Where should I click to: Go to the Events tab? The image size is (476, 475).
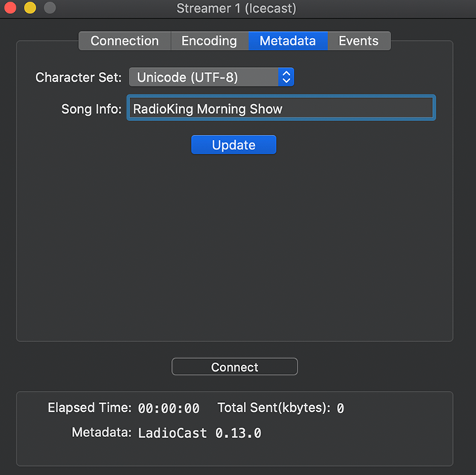coord(358,41)
